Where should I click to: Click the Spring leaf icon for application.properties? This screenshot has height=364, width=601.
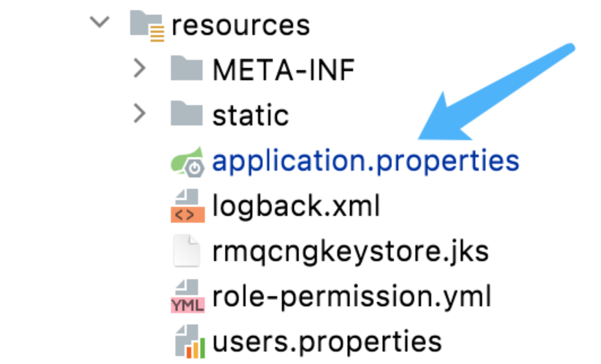click(187, 161)
